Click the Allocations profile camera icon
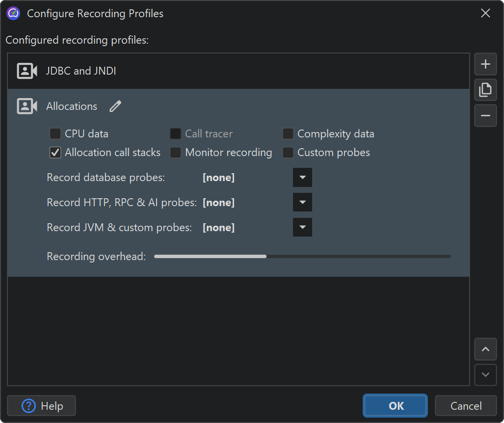The width and height of the screenshot is (504, 423). coord(27,106)
